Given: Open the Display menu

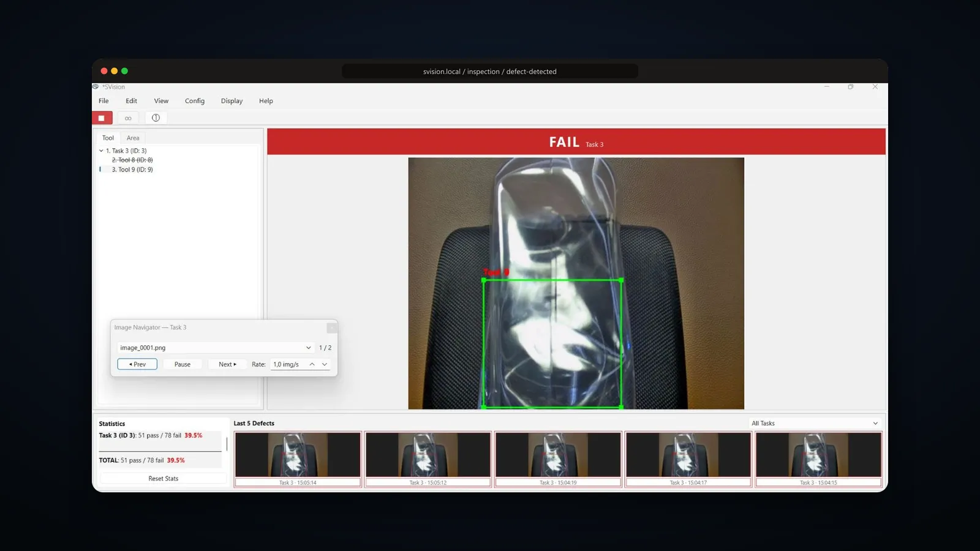Looking at the screenshot, I should [232, 101].
